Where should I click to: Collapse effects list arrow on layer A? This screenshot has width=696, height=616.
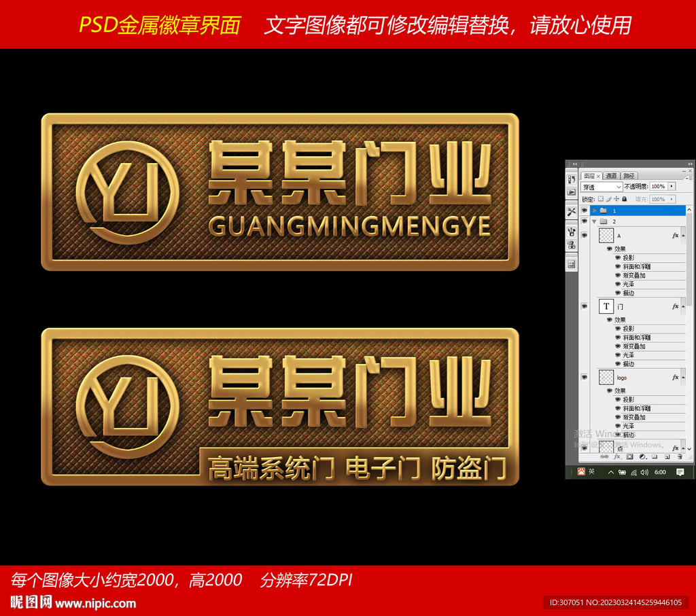pos(683,236)
